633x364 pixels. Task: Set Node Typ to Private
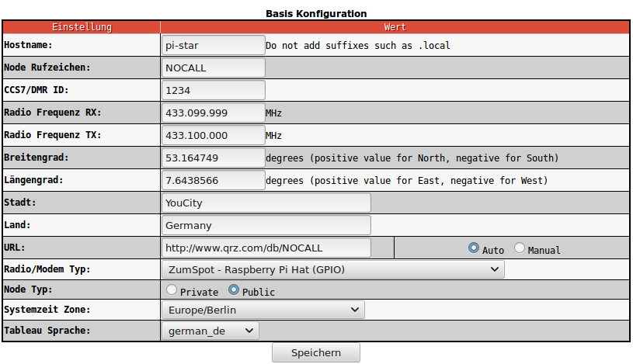[x=172, y=290]
